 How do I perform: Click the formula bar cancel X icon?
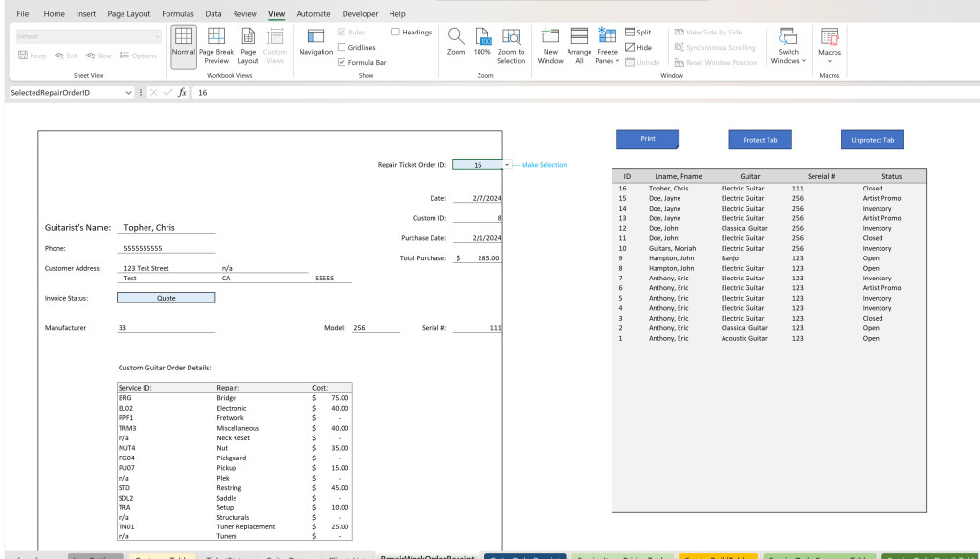point(153,93)
